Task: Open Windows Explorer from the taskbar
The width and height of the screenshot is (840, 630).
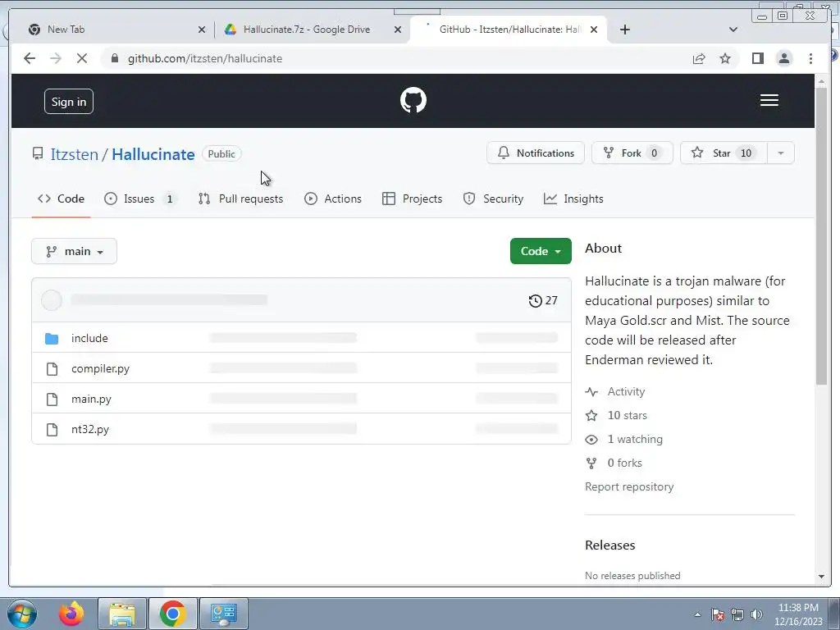Action: coord(122,614)
